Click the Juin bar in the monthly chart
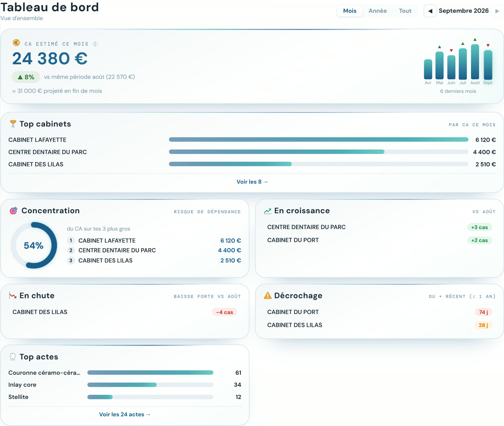The image size is (504, 426). [451, 67]
